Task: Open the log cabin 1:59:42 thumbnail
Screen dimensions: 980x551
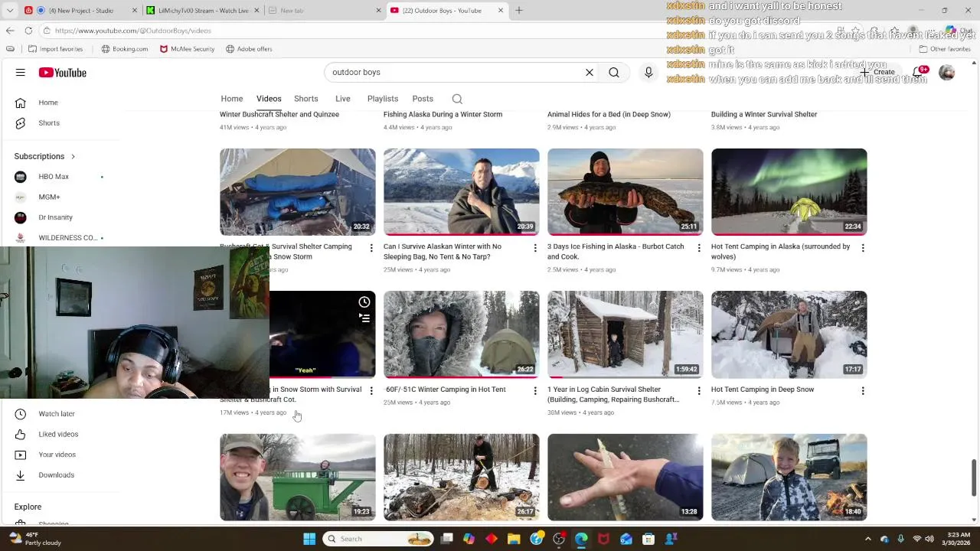Action: coord(626,334)
